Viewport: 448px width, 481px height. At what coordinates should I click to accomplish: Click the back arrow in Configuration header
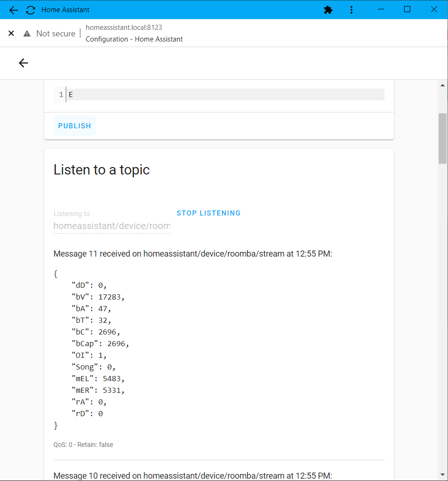coord(24,63)
